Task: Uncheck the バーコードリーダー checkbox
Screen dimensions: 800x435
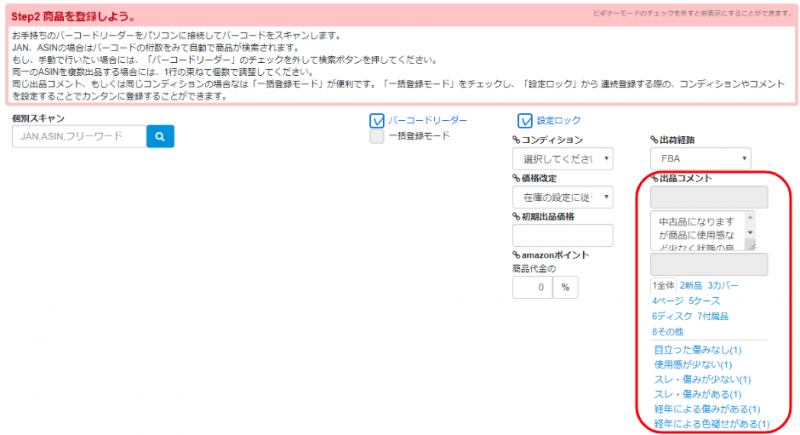Action: click(377, 120)
